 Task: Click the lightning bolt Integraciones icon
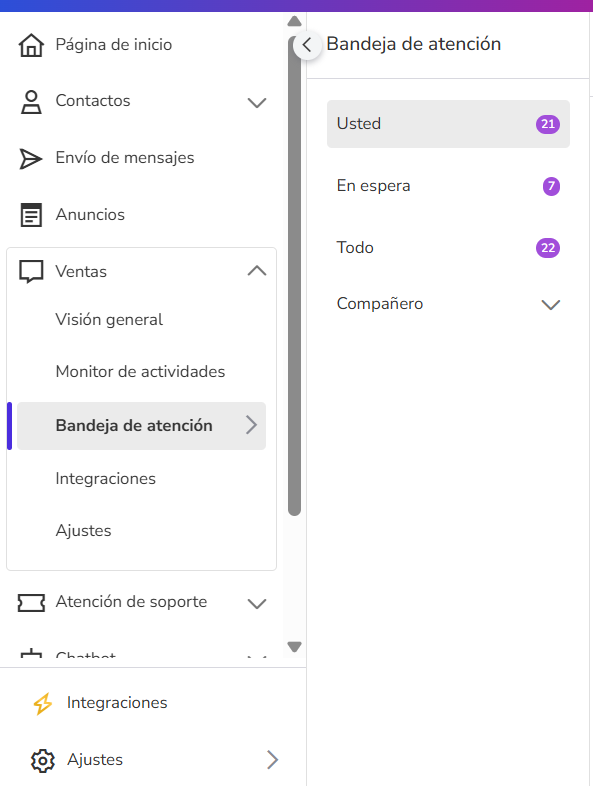click(x=43, y=703)
